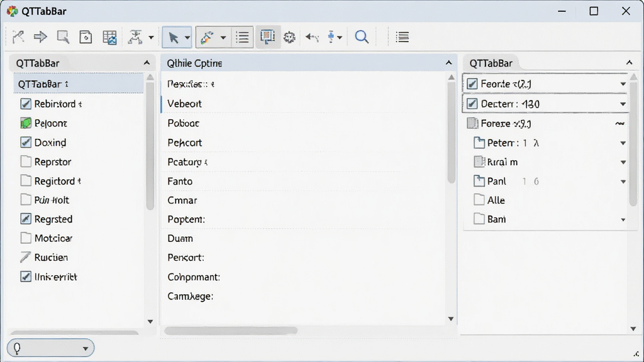Open the Bam row dropdown arrow

623,220
